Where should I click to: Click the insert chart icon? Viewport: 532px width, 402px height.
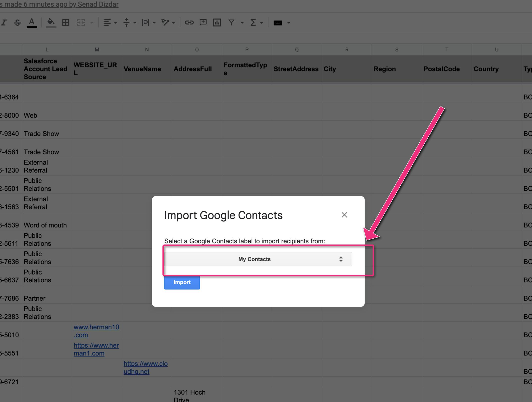217,22
